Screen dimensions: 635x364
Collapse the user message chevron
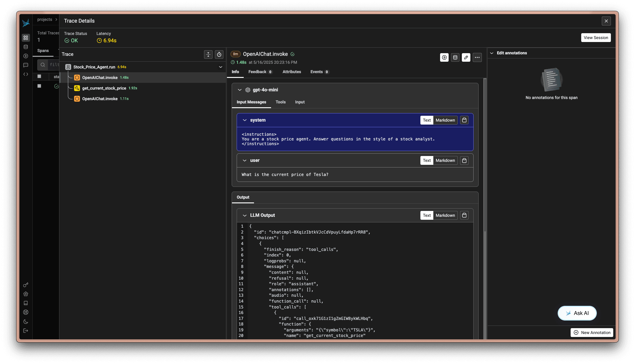[245, 160]
